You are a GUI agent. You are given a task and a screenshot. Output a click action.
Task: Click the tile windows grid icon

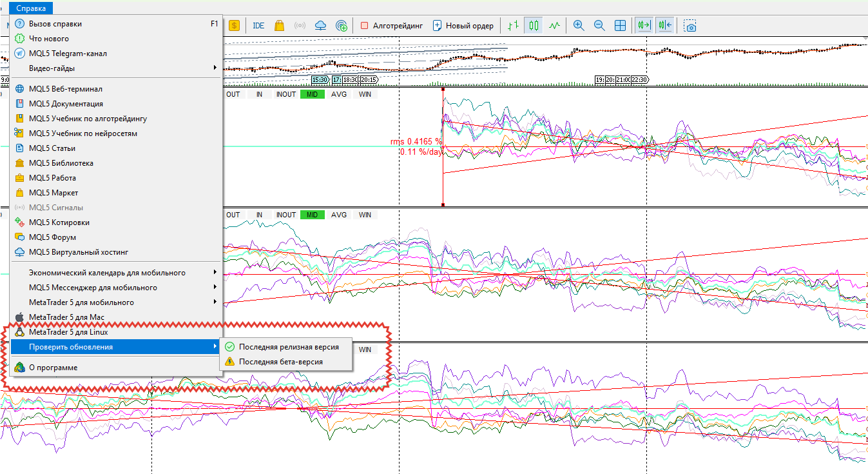pyautogui.click(x=620, y=26)
